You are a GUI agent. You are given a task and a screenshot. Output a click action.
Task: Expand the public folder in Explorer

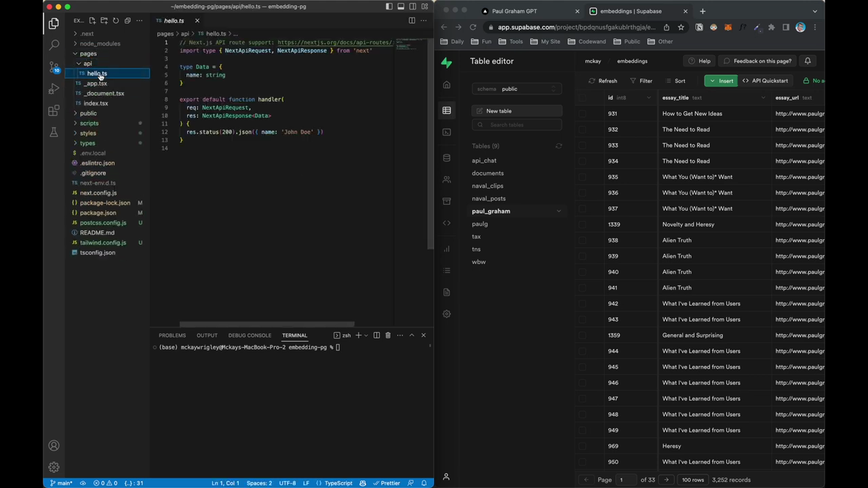(75, 113)
